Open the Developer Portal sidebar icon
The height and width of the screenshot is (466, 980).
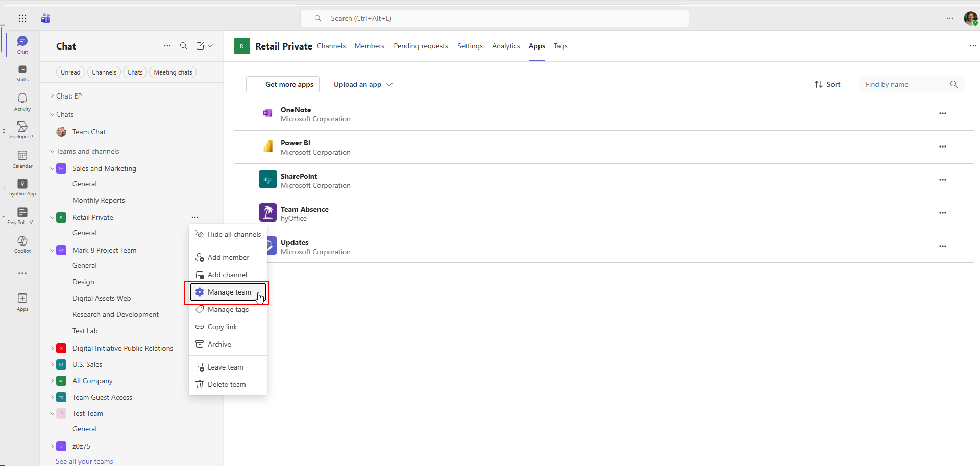(22, 129)
